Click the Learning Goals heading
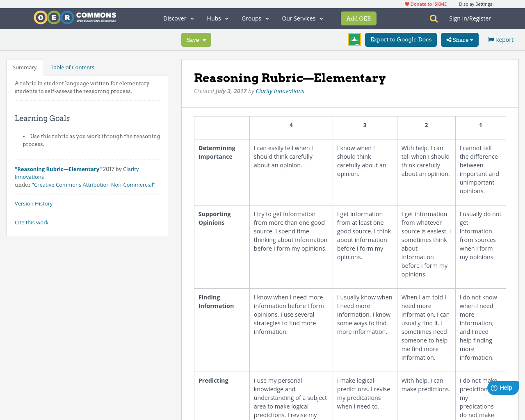This screenshot has height=420, width=525. 42,119
